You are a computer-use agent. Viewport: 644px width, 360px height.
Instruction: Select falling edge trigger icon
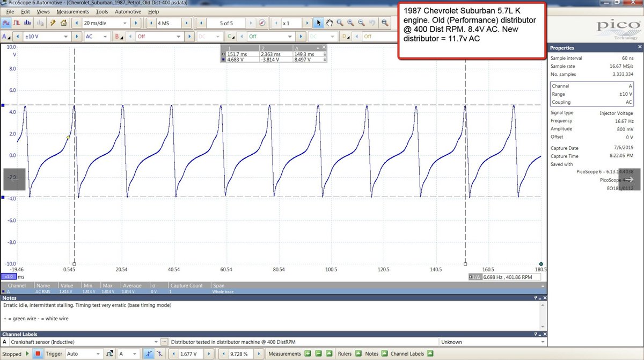(158, 354)
